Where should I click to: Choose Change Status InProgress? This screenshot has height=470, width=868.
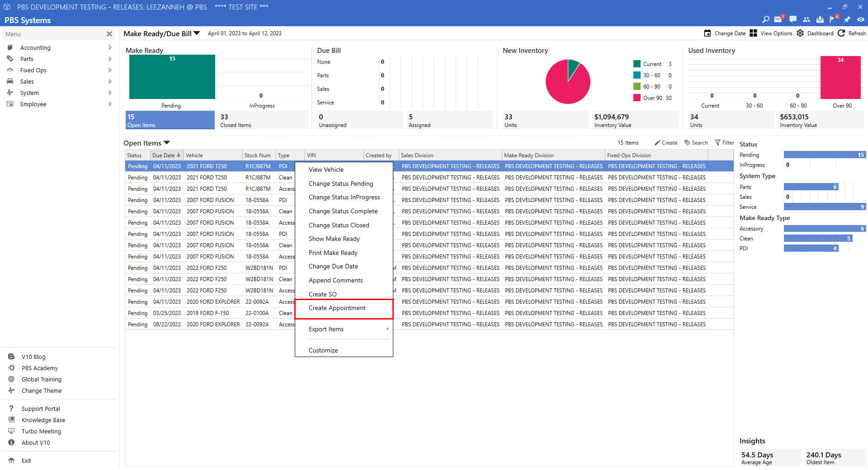[x=344, y=197]
